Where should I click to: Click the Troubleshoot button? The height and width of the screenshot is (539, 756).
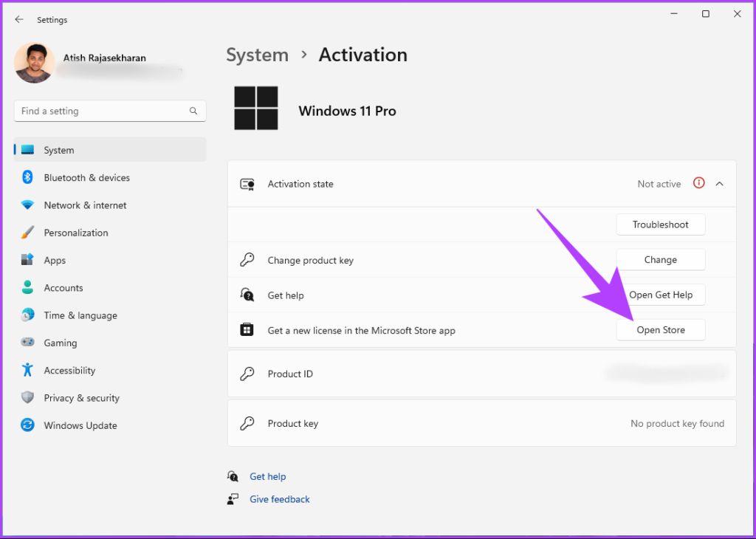660,224
